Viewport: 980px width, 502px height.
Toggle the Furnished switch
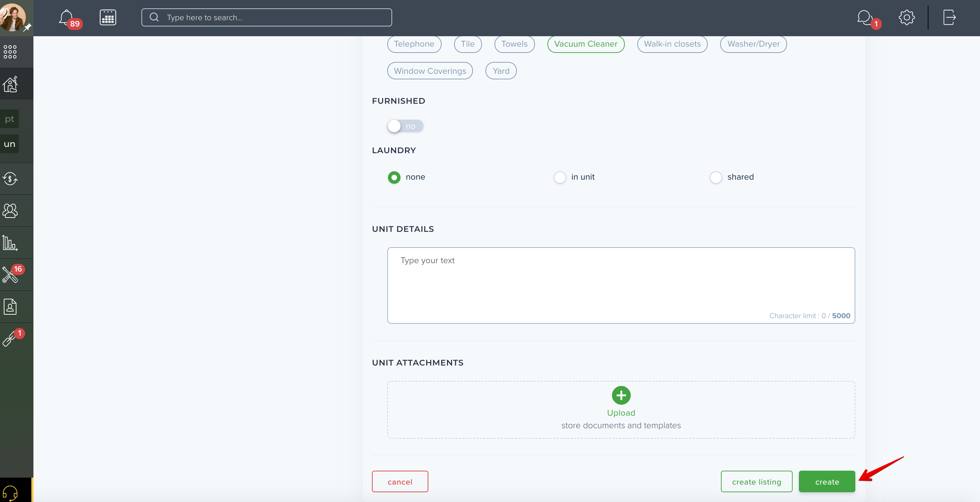(x=405, y=126)
